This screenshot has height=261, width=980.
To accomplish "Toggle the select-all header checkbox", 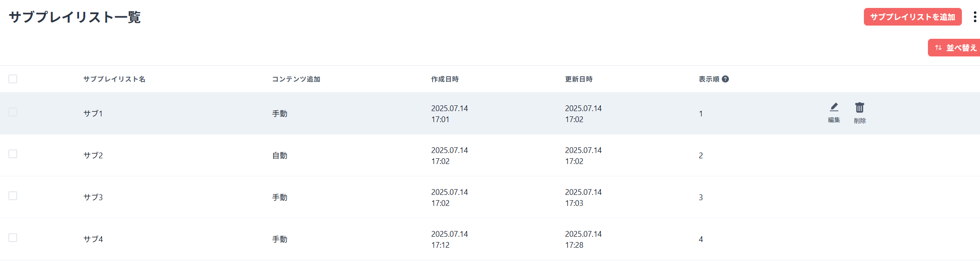I will 13,79.
